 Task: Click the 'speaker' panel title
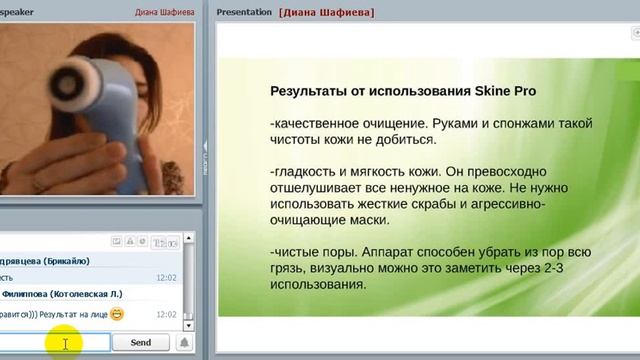[17, 12]
